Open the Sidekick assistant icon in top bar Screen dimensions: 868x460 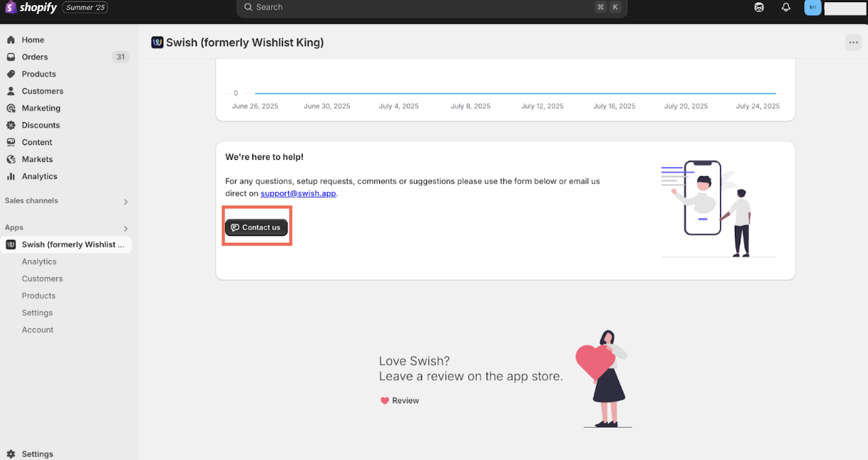tap(759, 7)
